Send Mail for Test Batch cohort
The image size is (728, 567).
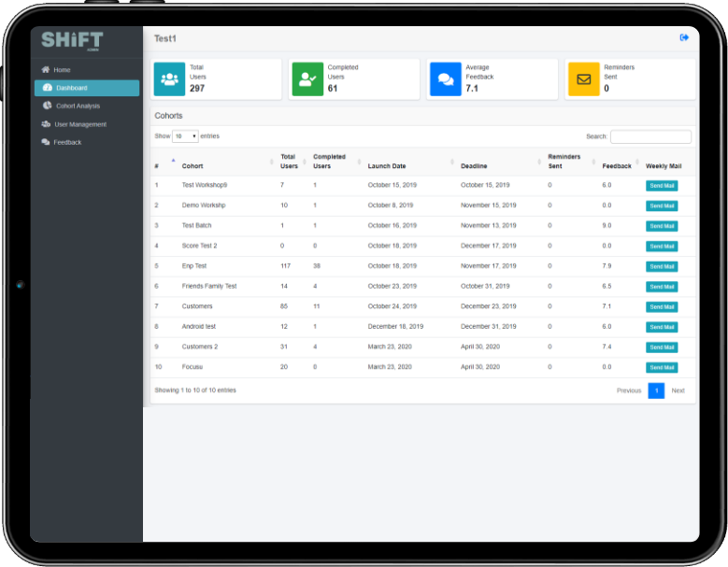click(x=662, y=226)
